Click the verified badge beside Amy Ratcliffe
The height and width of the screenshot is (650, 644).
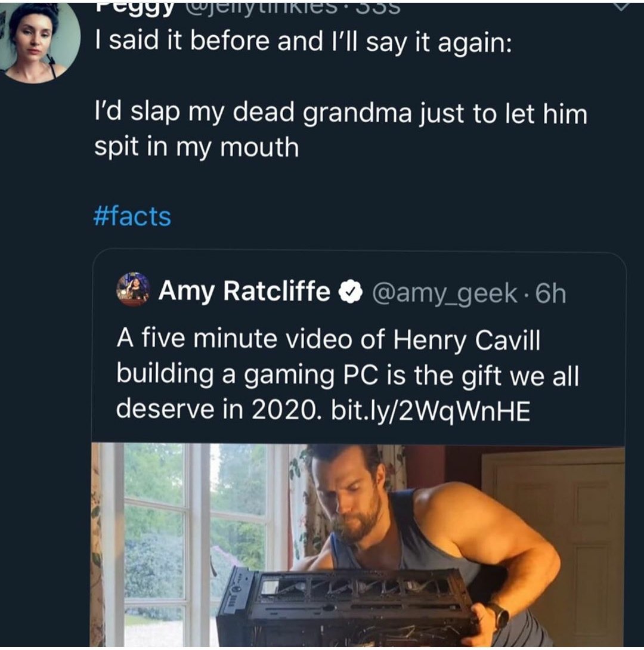pyautogui.click(x=351, y=292)
